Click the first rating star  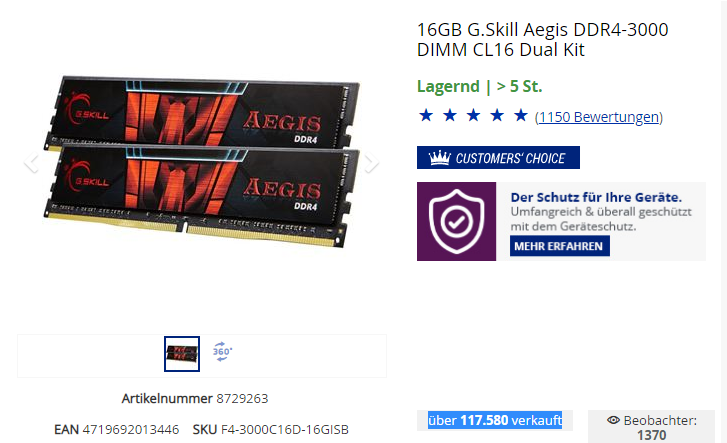(x=426, y=115)
